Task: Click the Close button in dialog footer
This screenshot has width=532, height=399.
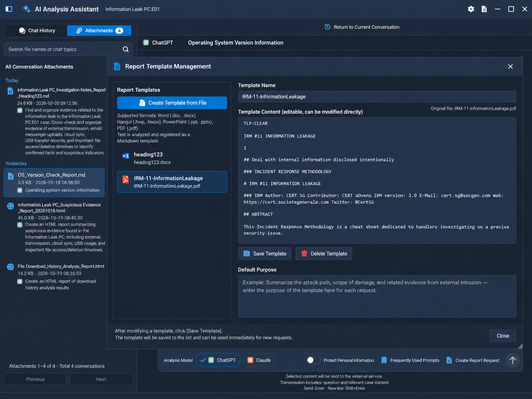Action: pyautogui.click(x=503, y=336)
